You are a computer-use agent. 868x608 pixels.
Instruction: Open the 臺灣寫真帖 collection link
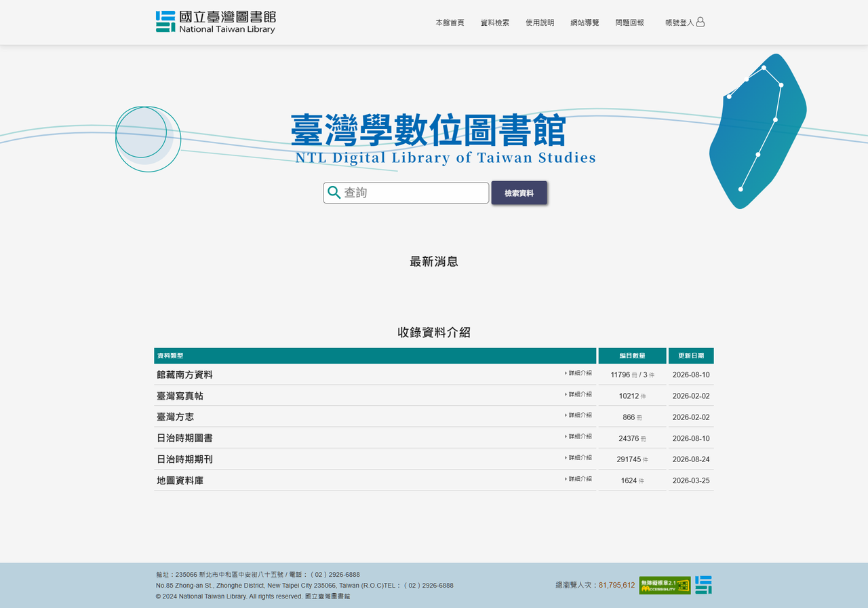[x=180, y=396]
